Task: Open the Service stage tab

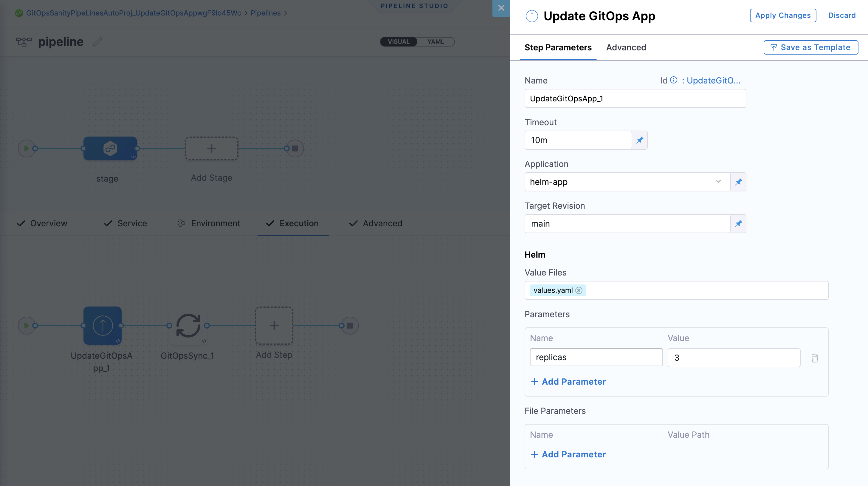Action: click(x=131, y=223)
